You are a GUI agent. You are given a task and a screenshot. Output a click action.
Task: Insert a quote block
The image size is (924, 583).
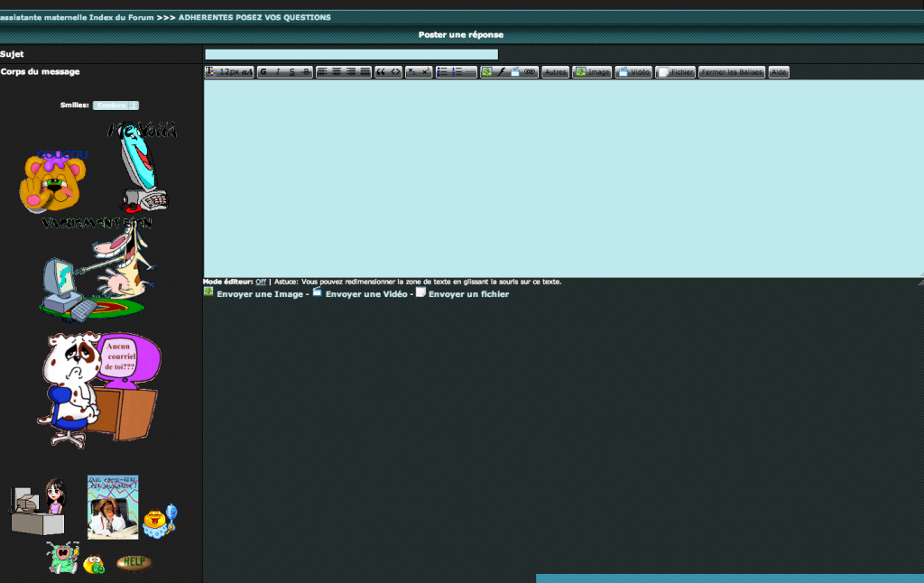click(381, 72)
